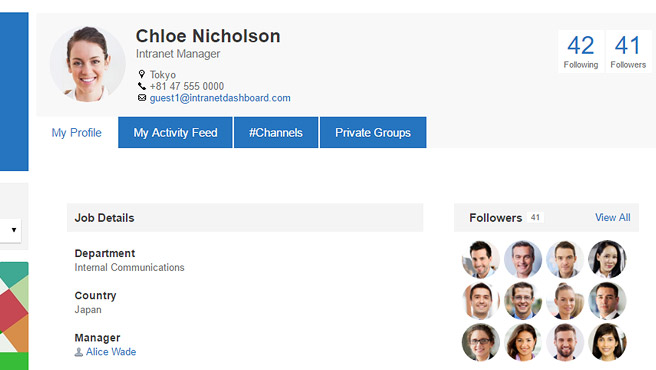Click the Followers count badge 41
Viewport: 656px width, 370px height.
click(x=535, y=218)
